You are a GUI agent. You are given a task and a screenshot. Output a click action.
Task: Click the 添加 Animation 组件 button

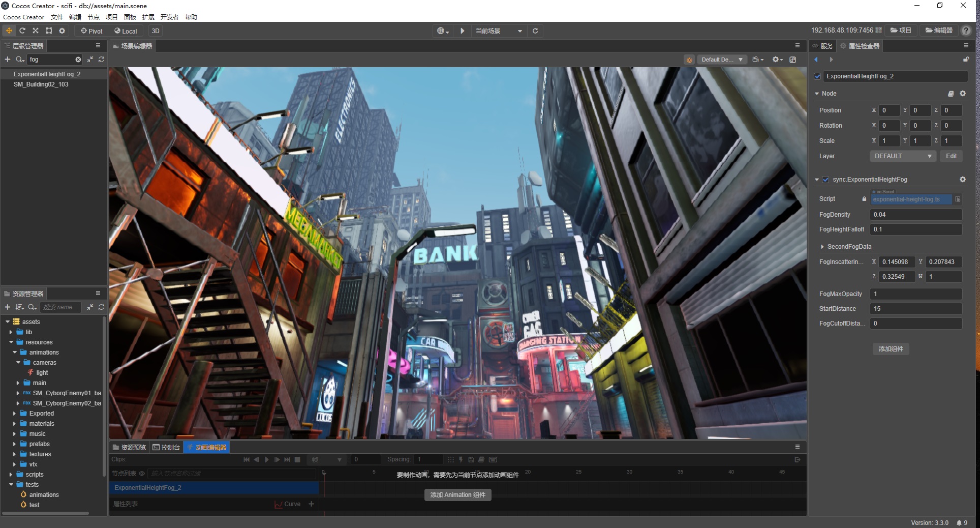tap(457, 495)
